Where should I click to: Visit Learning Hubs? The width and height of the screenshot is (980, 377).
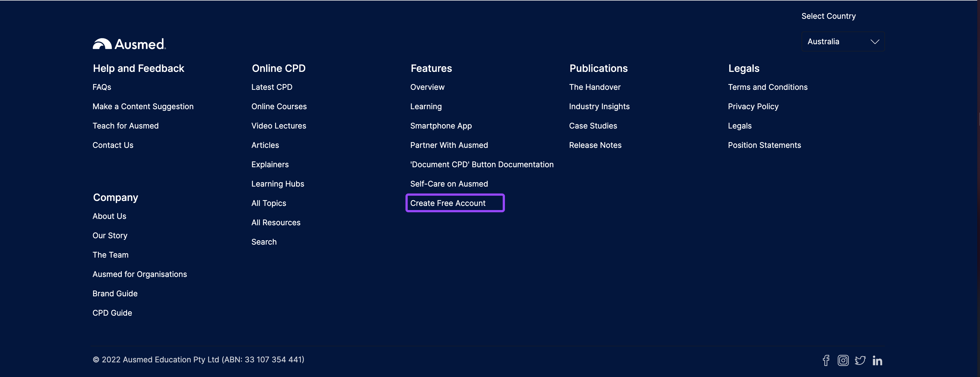click(278, 184)
